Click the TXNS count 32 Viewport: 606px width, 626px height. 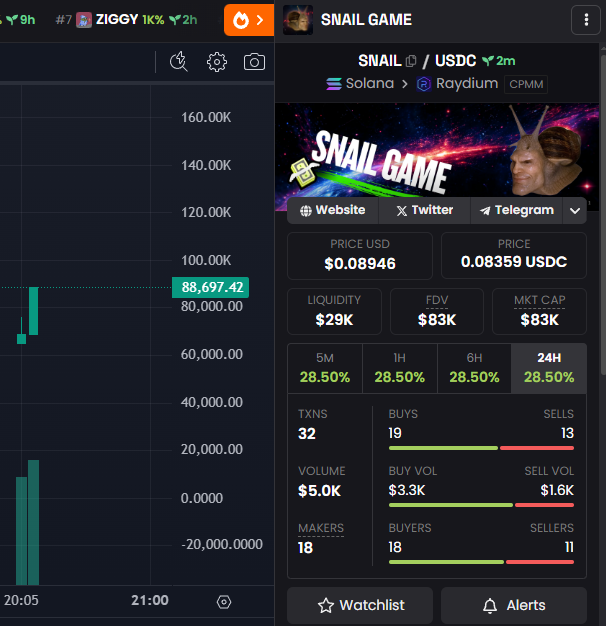[307, 434]
